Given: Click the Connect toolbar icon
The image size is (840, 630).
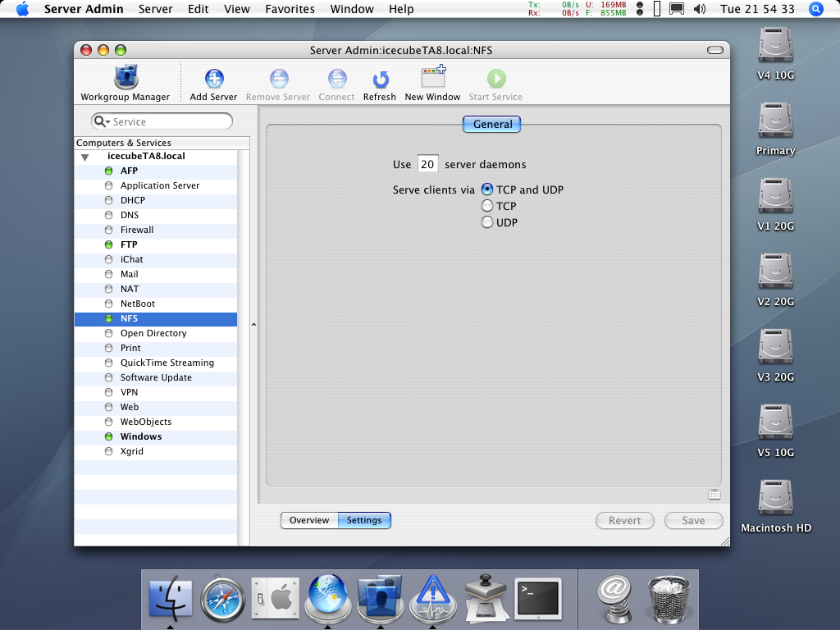Looking at the screenshot, I should 337,79.
